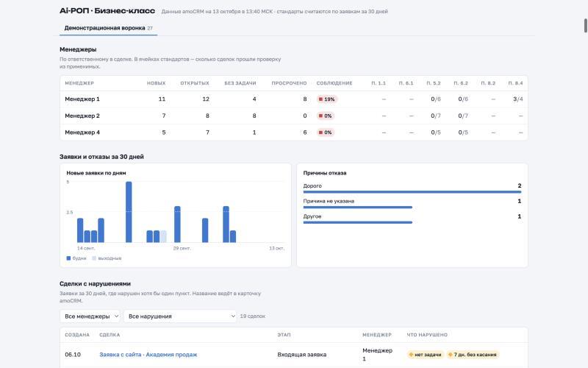Click the ЧТО НАРУШЕНО column header
Image resolution: width=588 pixels, height=368 pixels.
click(427, 335)
